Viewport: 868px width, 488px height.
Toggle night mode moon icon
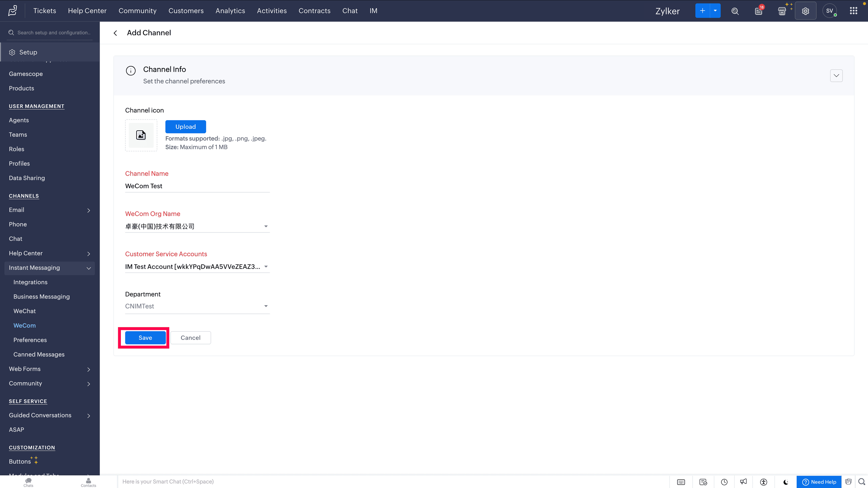tap(786, 482)
